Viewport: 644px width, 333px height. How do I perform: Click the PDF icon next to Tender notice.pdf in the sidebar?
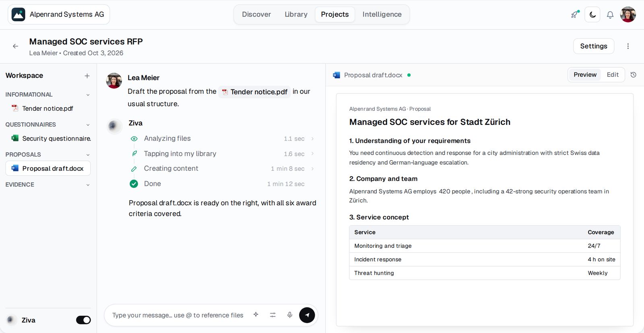[x=15, y=108]
